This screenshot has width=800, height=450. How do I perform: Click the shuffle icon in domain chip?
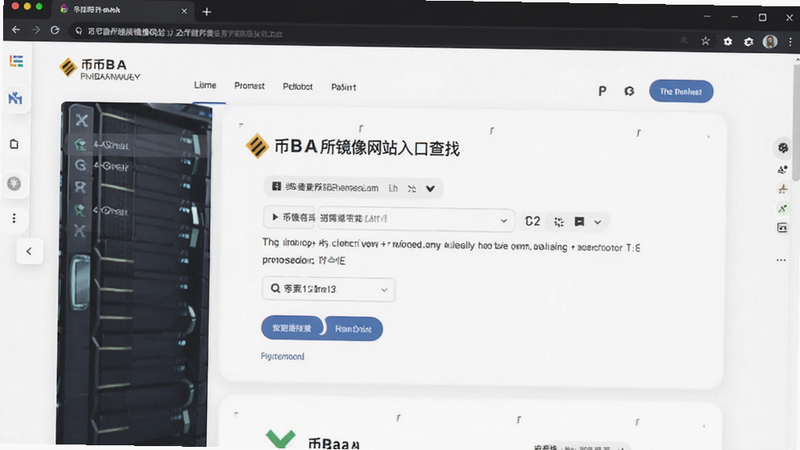[412, 189]
